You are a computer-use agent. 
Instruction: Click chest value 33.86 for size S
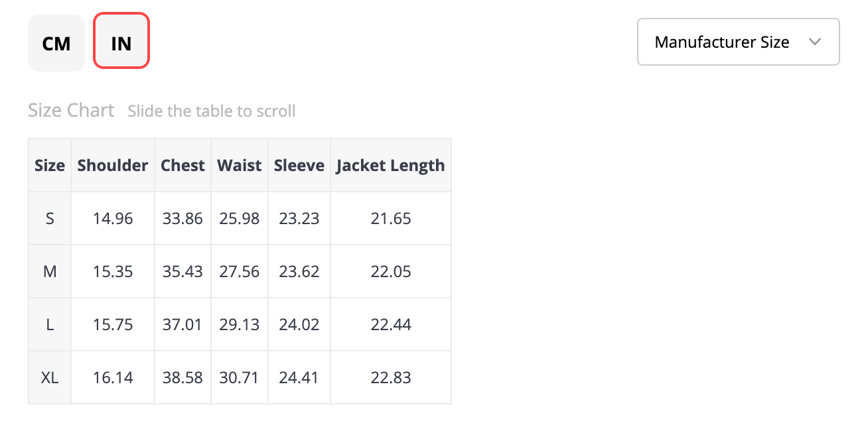coord(182,218)
